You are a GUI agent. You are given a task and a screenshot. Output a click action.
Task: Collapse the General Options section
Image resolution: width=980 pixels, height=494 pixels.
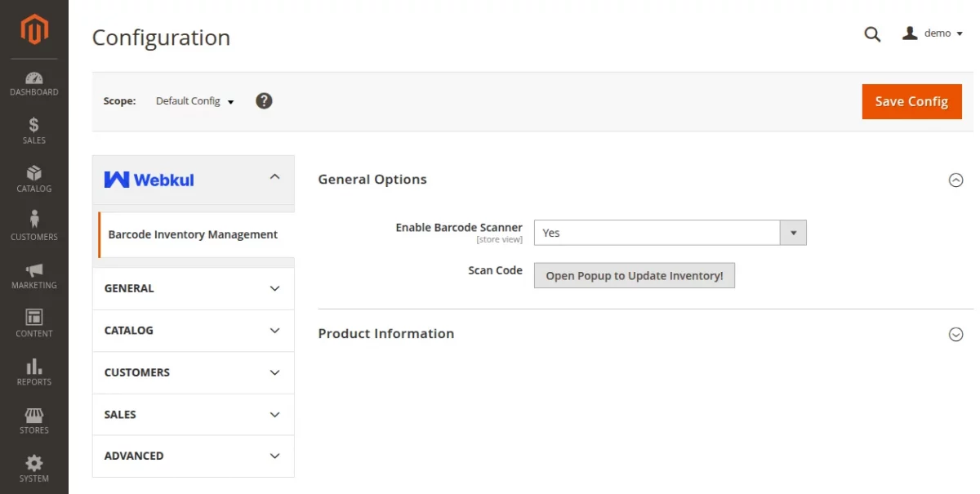click(x=955, y=180)
